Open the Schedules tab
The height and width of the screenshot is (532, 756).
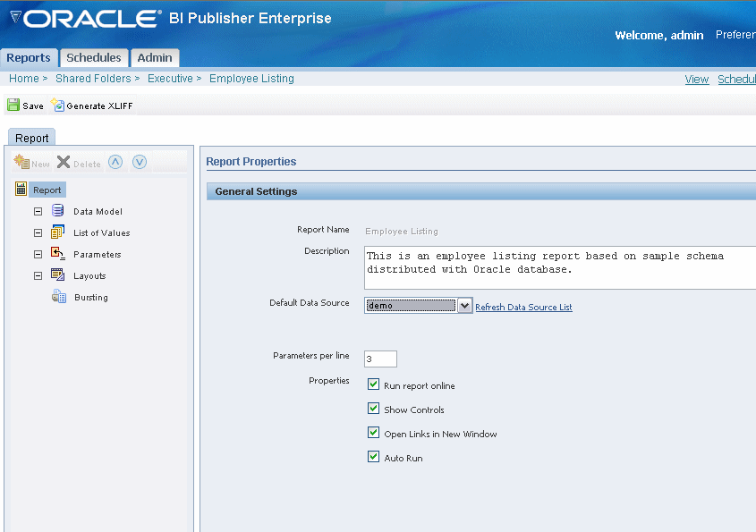click(x=94, y=58)
